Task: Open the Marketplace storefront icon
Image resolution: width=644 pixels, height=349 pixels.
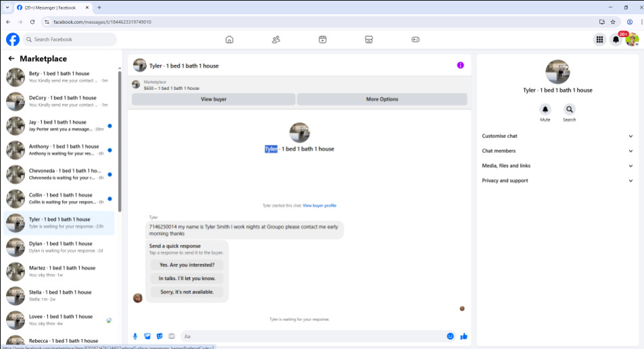Action: pos(369,39)
